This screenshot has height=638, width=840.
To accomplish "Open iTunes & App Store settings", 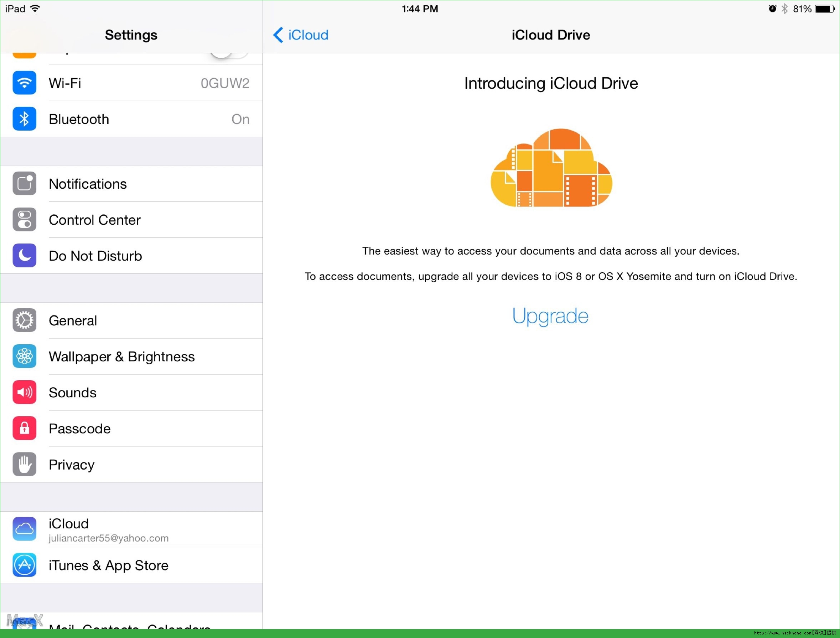I will point(131,565).
